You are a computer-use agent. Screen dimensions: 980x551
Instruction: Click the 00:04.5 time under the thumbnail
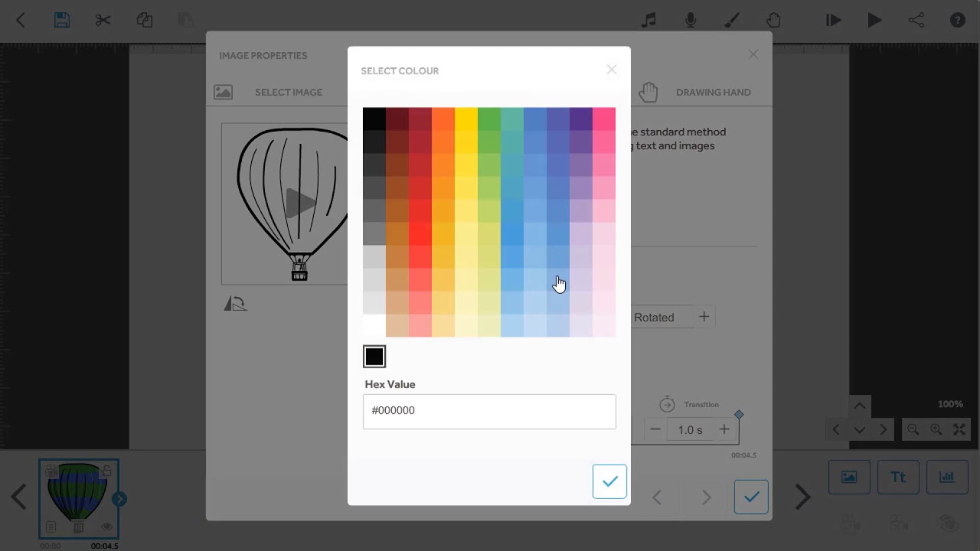[x=105, y=546]
